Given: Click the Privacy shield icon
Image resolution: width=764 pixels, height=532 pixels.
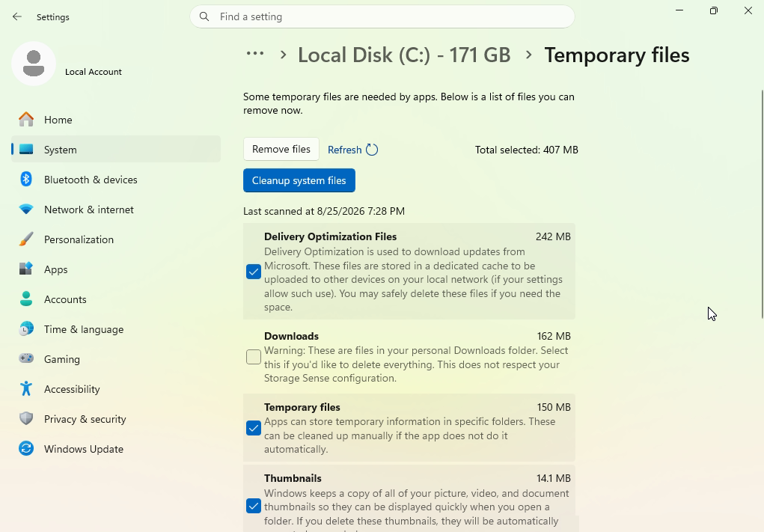Looking at the screenshot, I should tap(26, 418).
